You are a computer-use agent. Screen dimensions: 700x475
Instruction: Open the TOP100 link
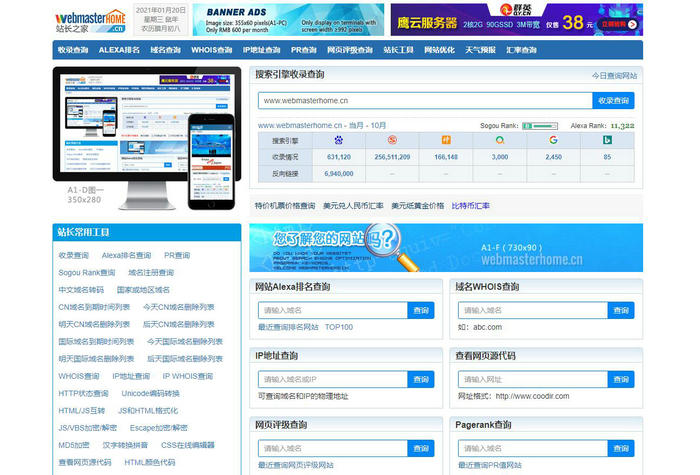(x=339, y=327)
